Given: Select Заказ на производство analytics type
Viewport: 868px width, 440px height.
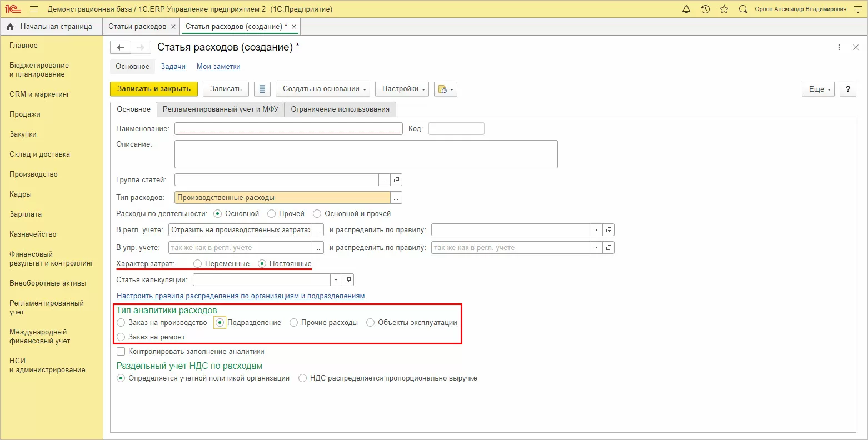Looking at the screenshot, I should click(121, 323).
